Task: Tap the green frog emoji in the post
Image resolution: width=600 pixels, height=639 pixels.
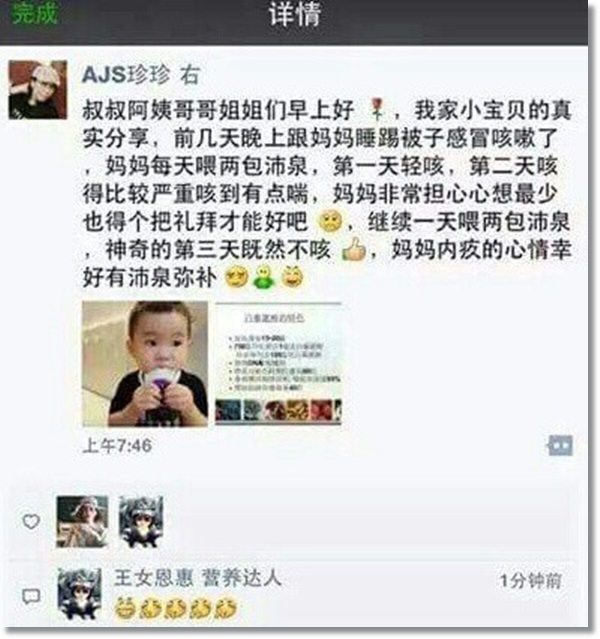Action: click(x=265, y=277)
